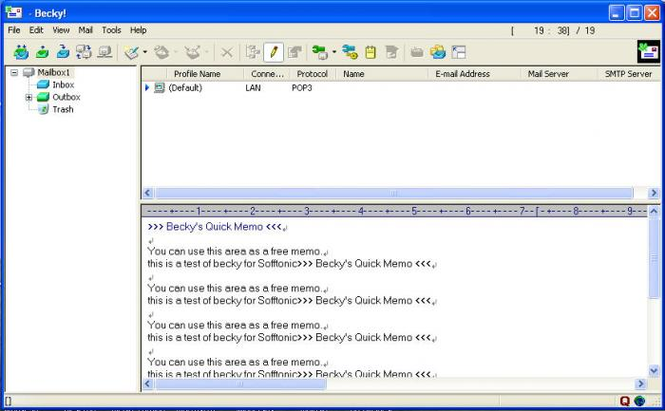The height and width of the screenshot is (411, 665).
Task: Click the grayed X delete icon
Action: (x=227, y=53)
